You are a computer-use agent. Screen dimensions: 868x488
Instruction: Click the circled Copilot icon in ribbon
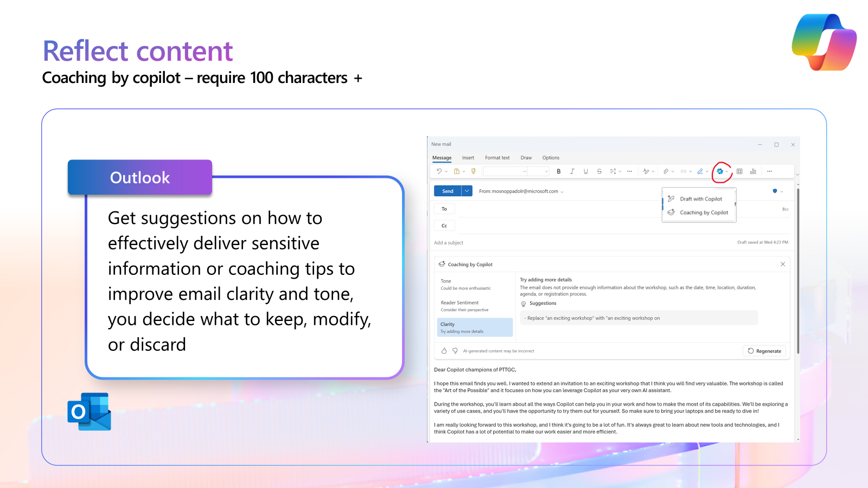[720, 171]
